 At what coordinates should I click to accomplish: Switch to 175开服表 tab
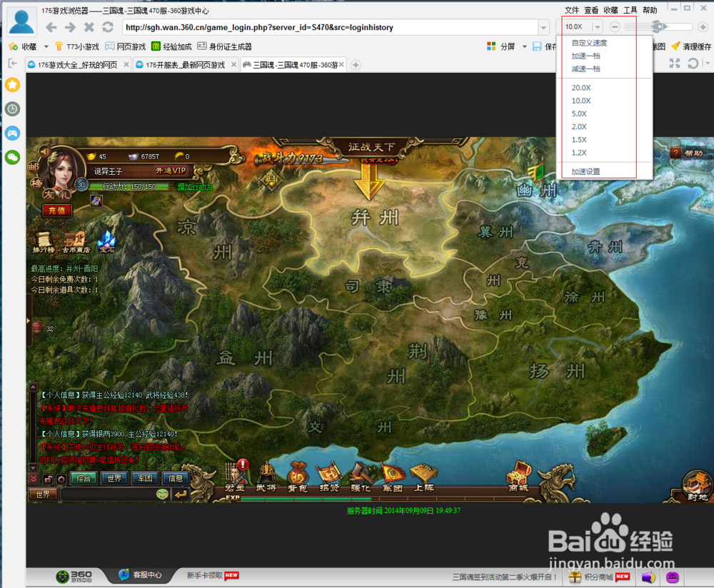coord(186,65)
